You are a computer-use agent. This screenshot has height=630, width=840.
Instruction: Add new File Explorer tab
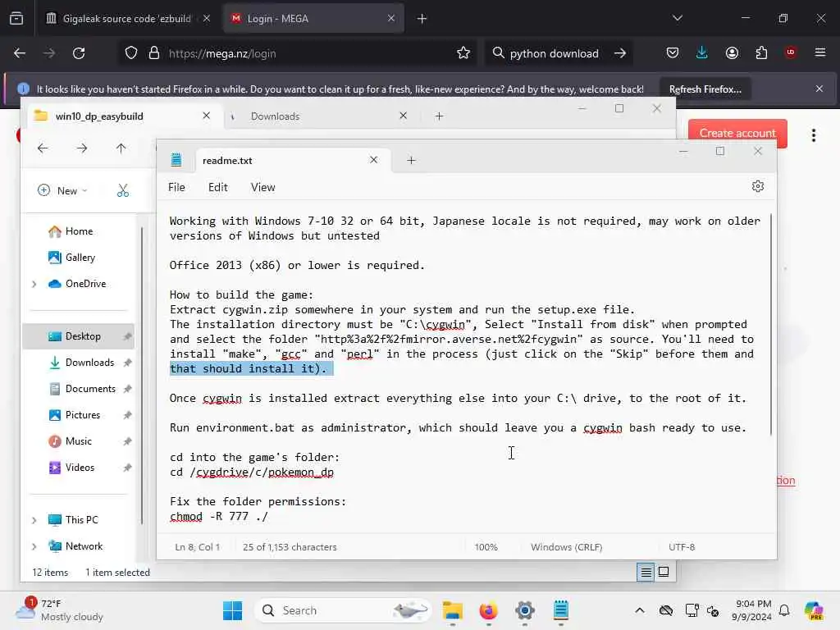click(x=440, y=116)
